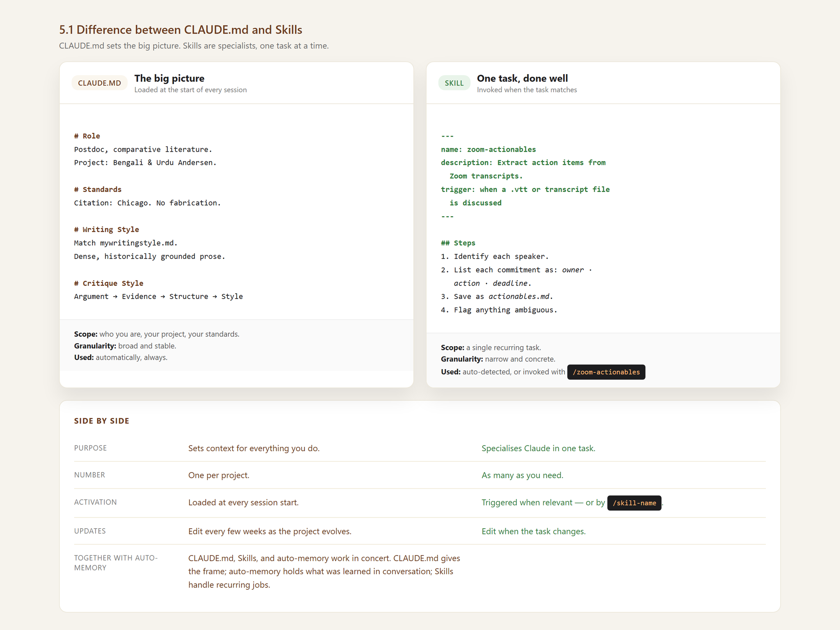Click the 'As many as you need.' cell

[x=523, y=475]
